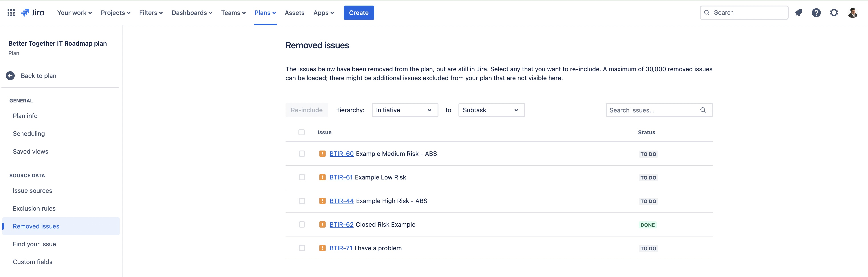
Task: Click inside the Search issues input field
Action: pos(650,110)
